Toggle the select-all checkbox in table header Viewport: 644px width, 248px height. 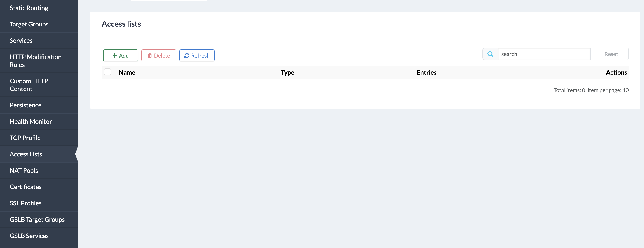[107, 72]
